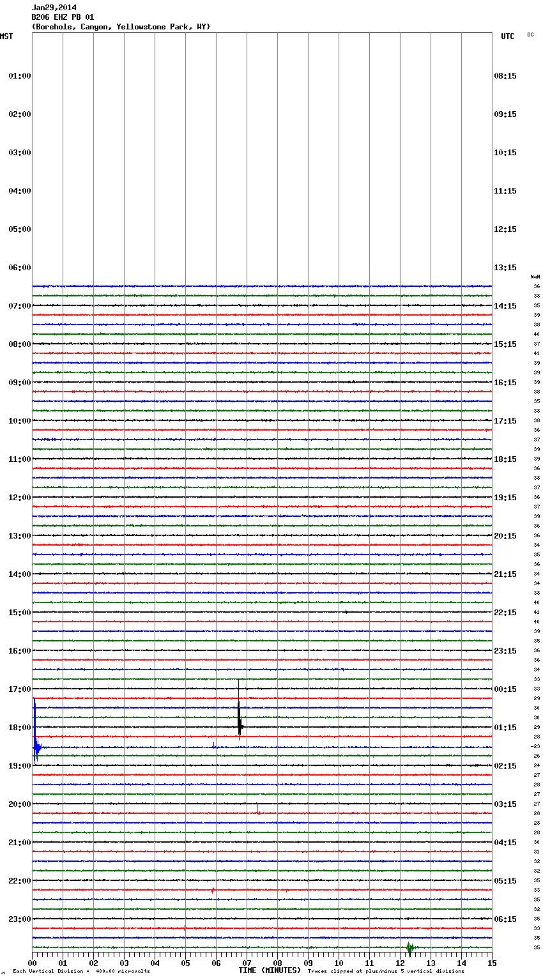Click the UTC time label 00:15
This screenshot has width=543, height=980.
coord(505,689)
